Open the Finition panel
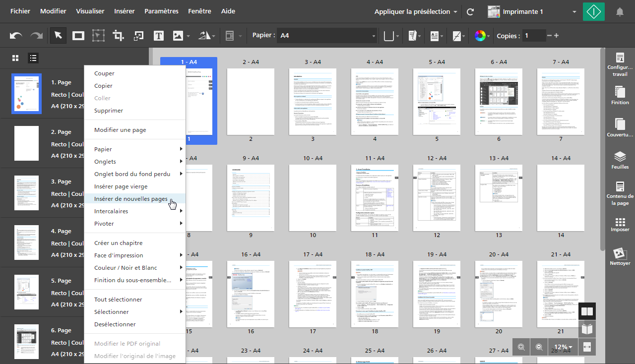The image size is (635, 364). [x=620, y=95]
